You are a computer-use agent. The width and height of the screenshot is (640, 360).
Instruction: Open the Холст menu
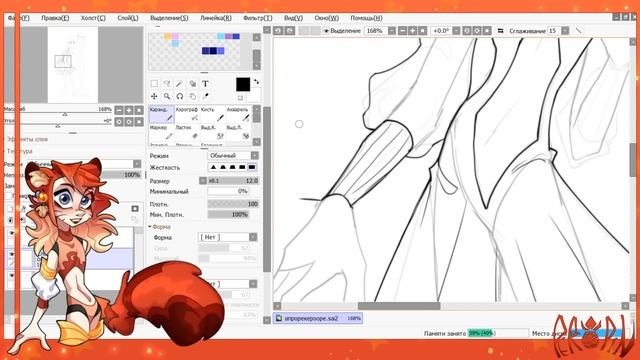pyautogui.click(x=93, y=18)
